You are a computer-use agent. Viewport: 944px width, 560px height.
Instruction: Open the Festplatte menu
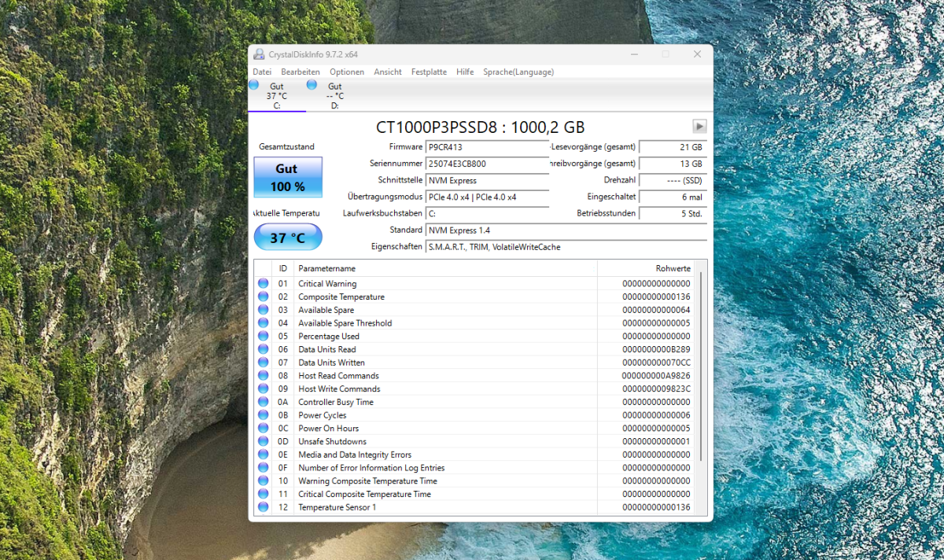pos(429,72)
